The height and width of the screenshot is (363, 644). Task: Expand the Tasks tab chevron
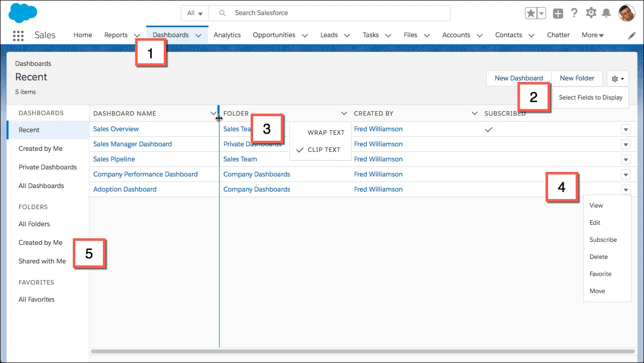click(x=388, y=36)
